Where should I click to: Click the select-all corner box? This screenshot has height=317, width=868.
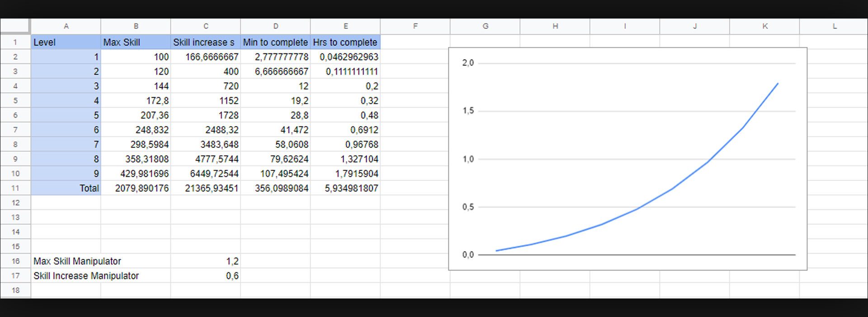click(x=15, y=26)
